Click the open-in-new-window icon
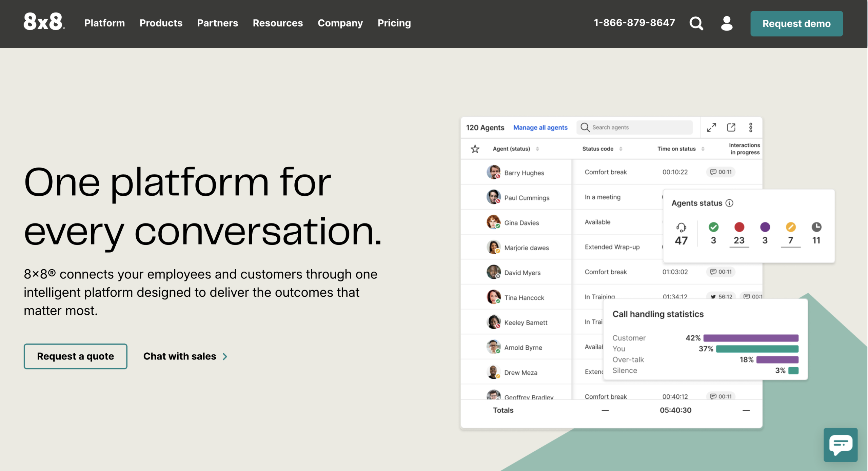 click(731, 127)
